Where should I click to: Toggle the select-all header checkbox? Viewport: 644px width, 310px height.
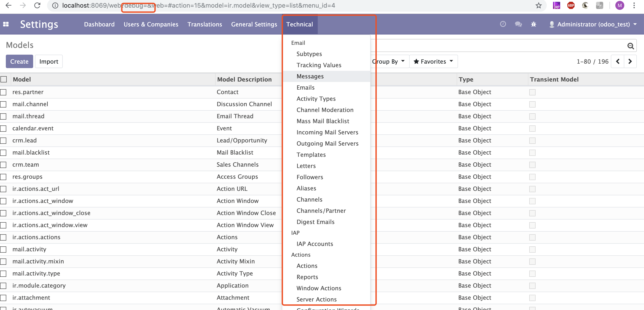4,80
